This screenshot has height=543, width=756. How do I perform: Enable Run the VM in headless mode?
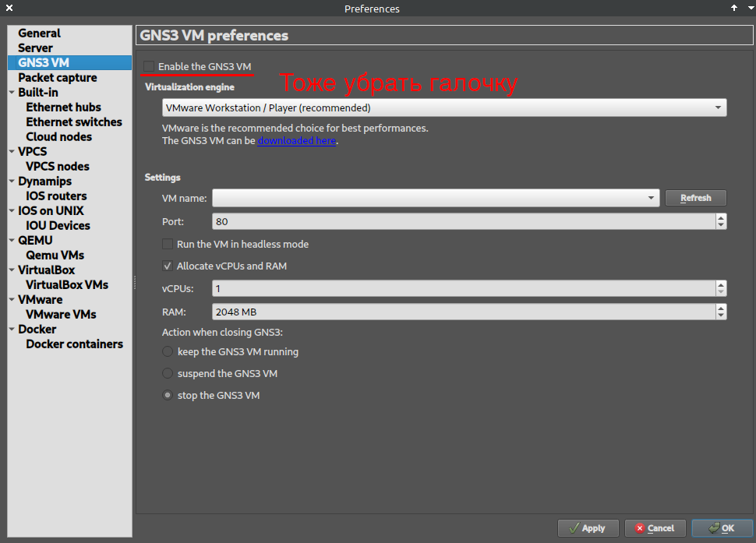tap(168, 245)
